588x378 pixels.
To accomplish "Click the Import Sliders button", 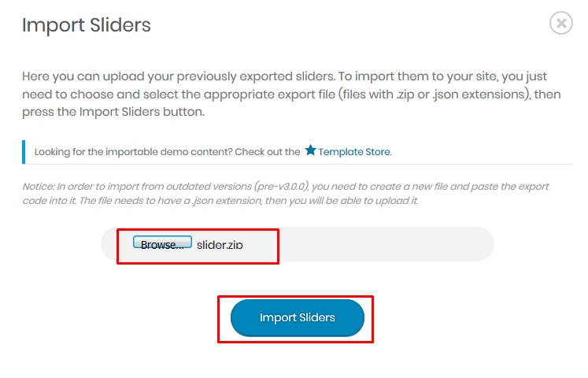I will pyautogui.click(x=298, y=317).
